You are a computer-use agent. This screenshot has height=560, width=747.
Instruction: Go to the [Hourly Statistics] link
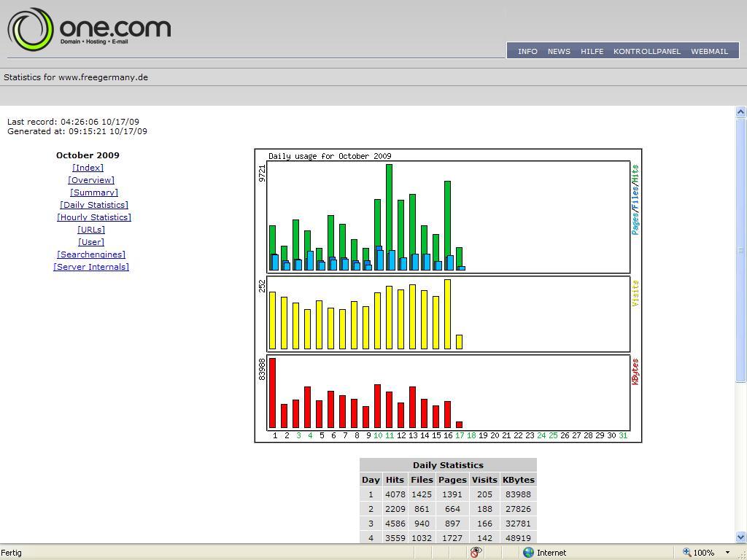coord(94,217)
